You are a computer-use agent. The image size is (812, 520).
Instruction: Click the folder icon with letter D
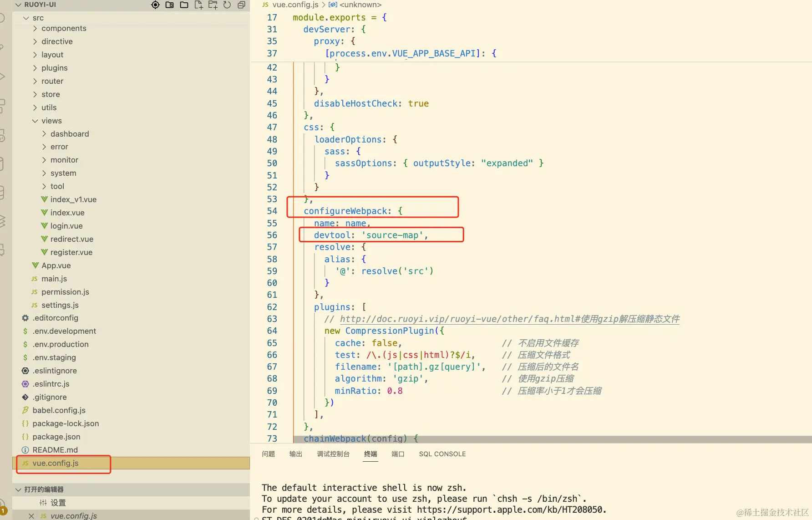(170, 5)
